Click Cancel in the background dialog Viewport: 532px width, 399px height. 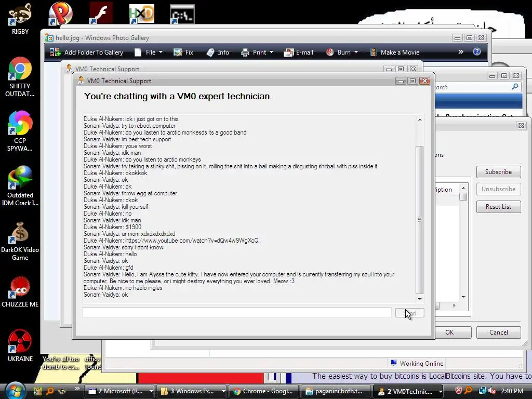[x=498, y=332]
